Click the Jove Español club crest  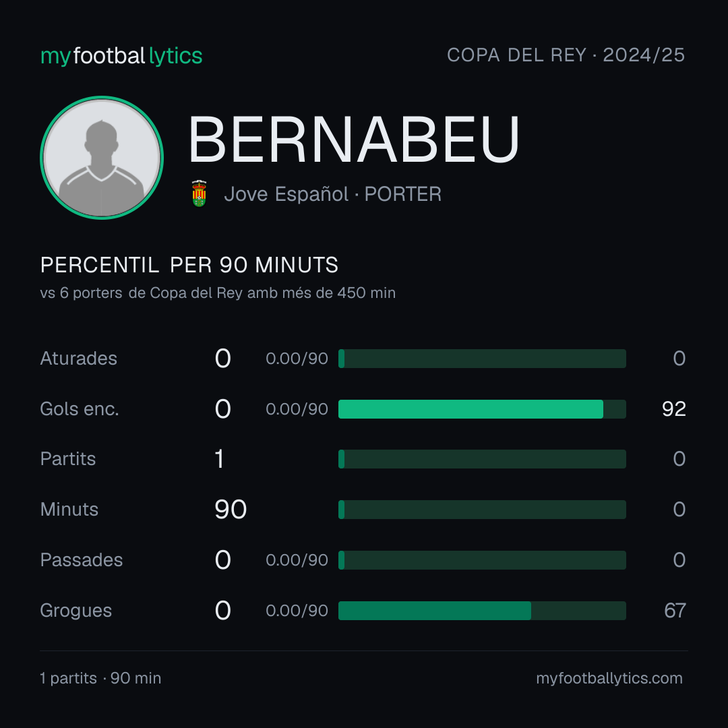pyautogui.click(x=199, y=193)
